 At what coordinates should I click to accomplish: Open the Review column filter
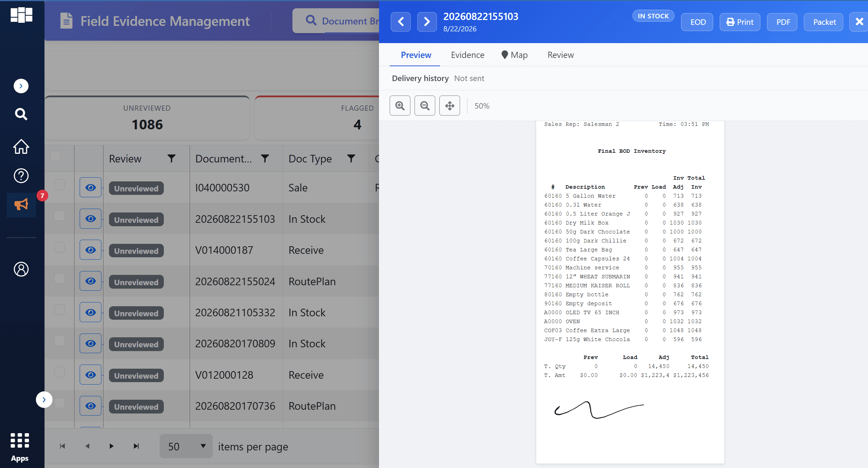171,159
